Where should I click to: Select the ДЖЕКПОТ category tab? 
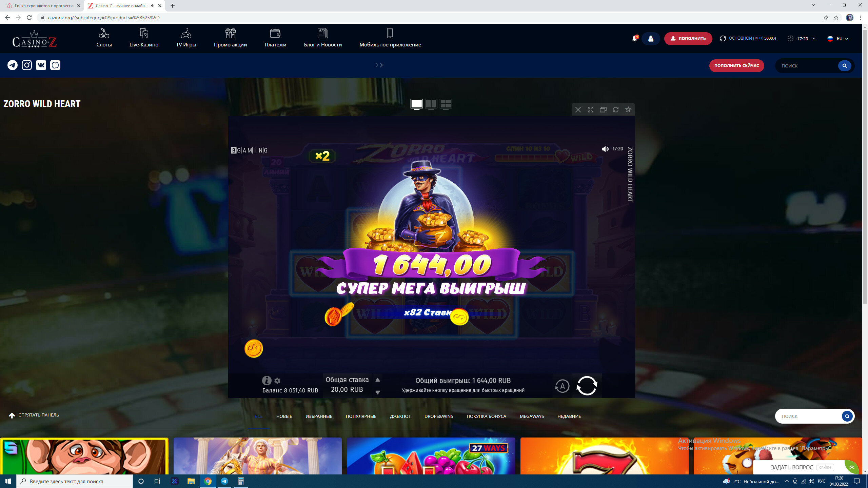[x=400, y=416]
